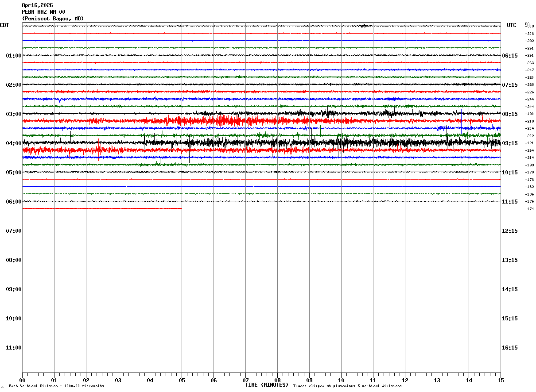This screenshot has width=536, height=392.
Task: Click the 11 minute tick label
Action: [373, 380]
